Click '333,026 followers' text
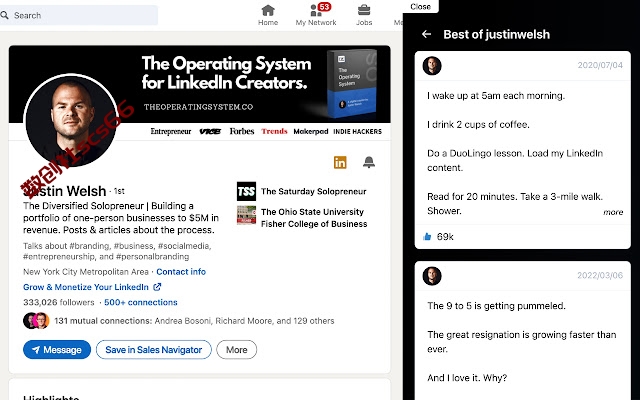 point(59,302)
